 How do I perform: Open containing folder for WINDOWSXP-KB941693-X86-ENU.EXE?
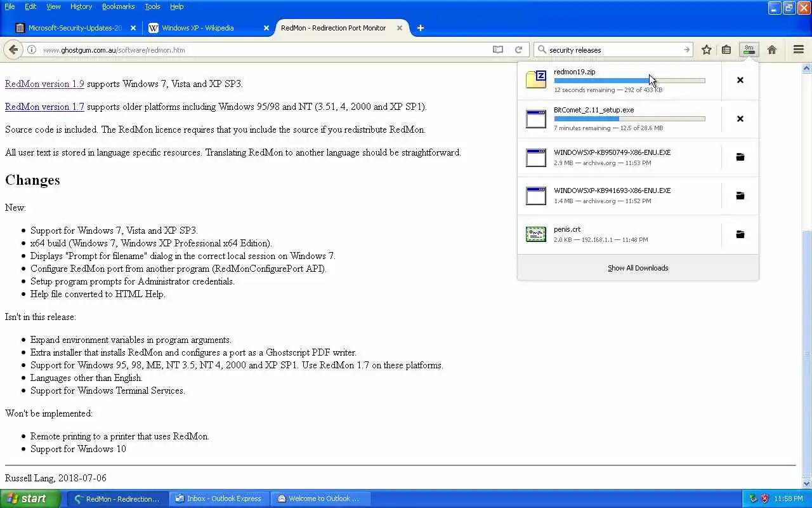[740, 196]
